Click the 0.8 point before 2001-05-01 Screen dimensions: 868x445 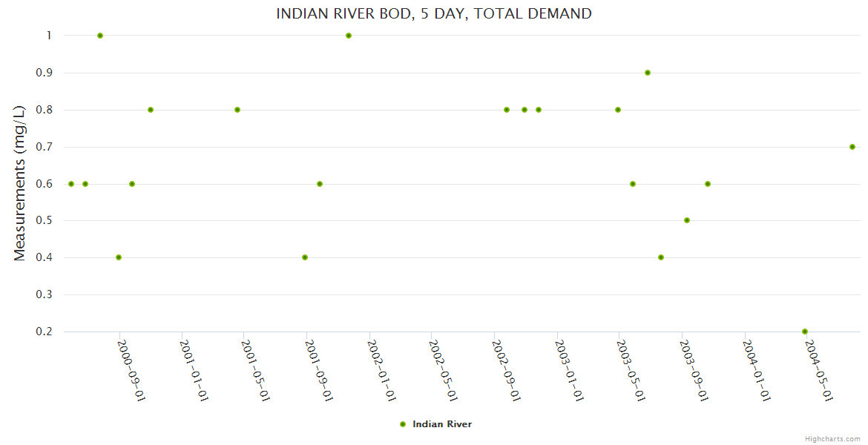237,110
